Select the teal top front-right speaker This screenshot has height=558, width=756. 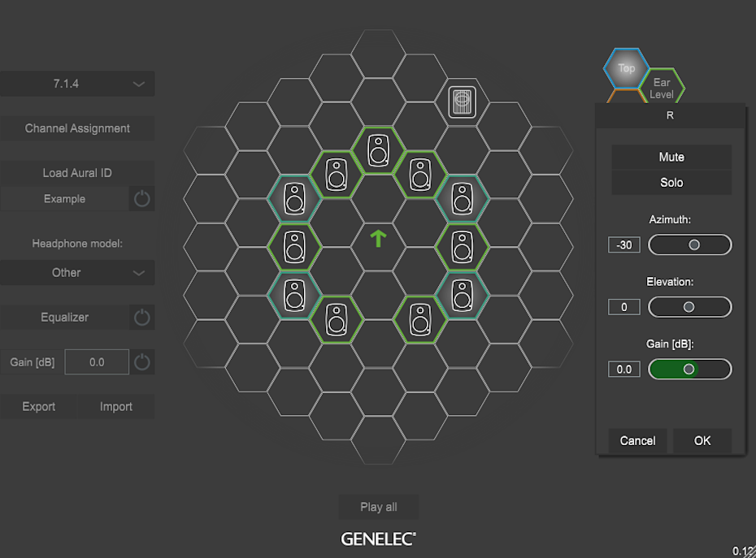click(x=463, y=198)
